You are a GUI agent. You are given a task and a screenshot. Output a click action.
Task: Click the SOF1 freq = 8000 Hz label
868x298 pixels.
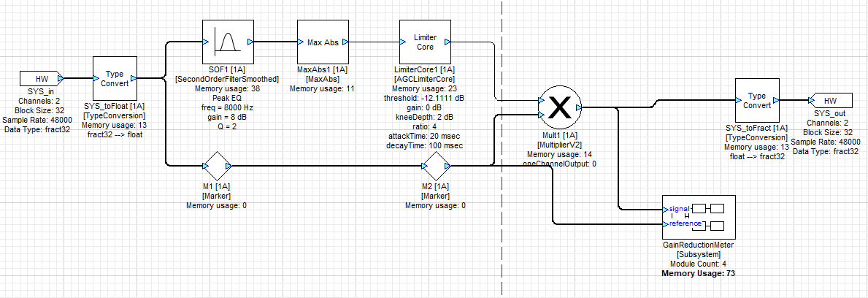tap(227, 107)
